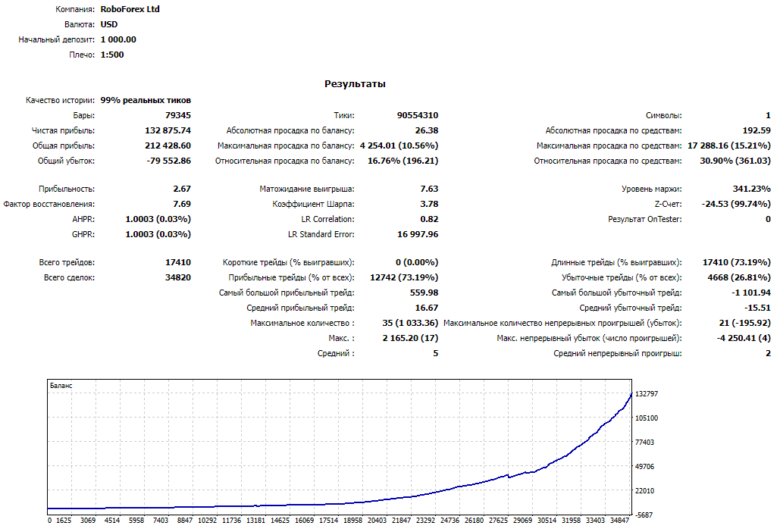The image size is (780, 532).
Task: Select history quality 99% реальных тиков
Action: pos(146,100)
